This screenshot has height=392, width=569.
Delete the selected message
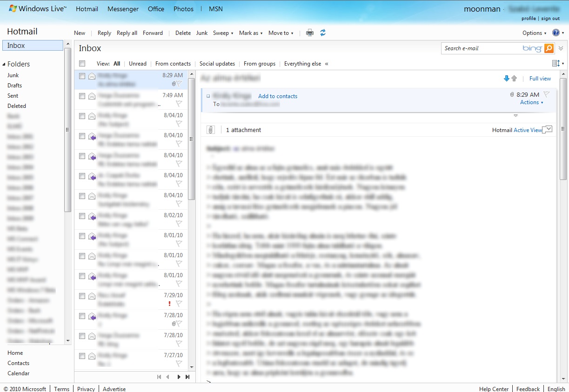(x=183, y=33)
